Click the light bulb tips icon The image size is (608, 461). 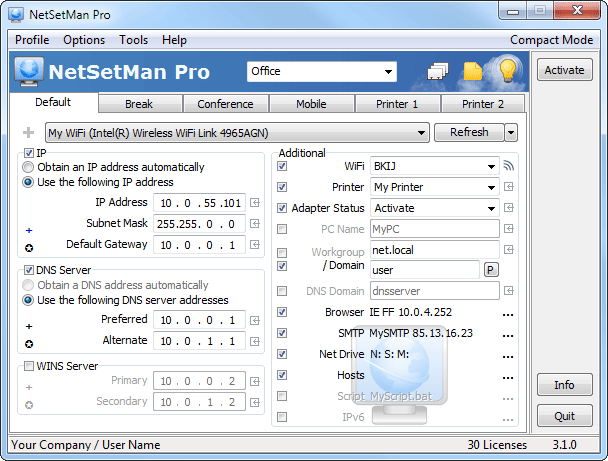(x=508, y=71)
